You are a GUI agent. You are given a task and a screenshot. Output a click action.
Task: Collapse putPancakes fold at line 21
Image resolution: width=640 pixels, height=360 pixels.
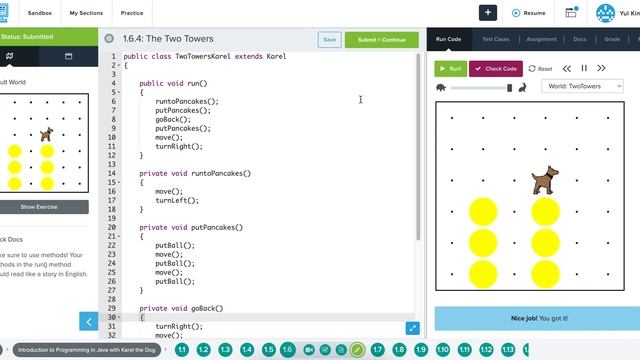click(119, 236)
